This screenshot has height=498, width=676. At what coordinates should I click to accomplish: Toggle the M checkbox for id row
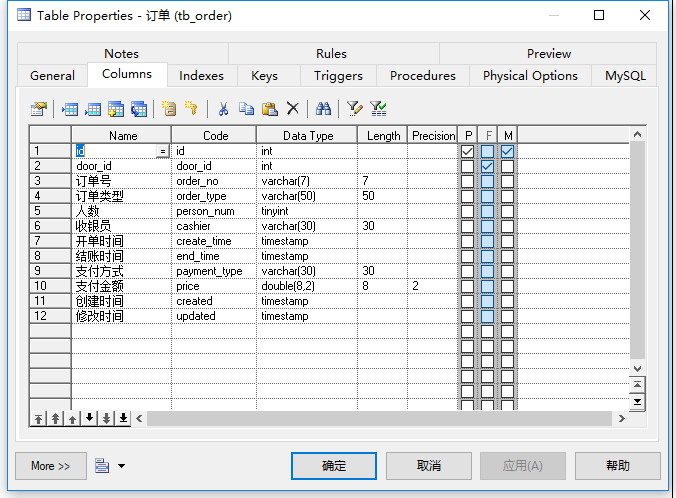pyautogui.click(x=507, y=151)
